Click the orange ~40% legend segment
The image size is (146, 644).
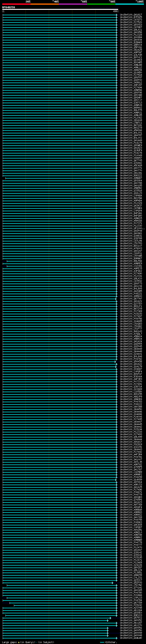tap(45, 4)
